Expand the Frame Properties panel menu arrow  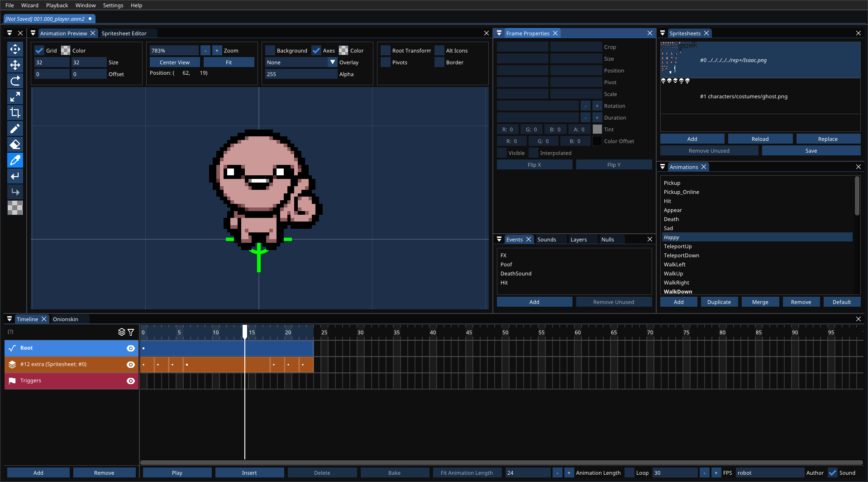point(499,34)
